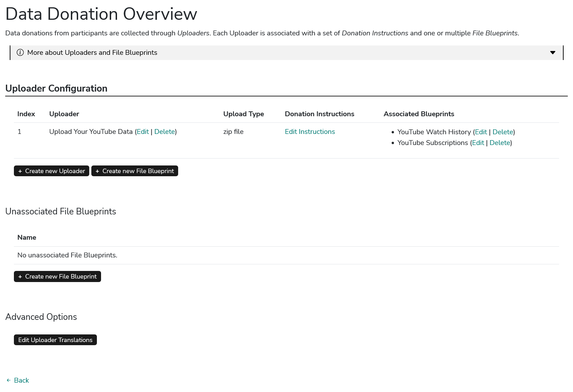The width and height of the screenshot is (573, 392).
Task: Delete the YouTube Subscriptions blueprint
Action: click(500, 143)
